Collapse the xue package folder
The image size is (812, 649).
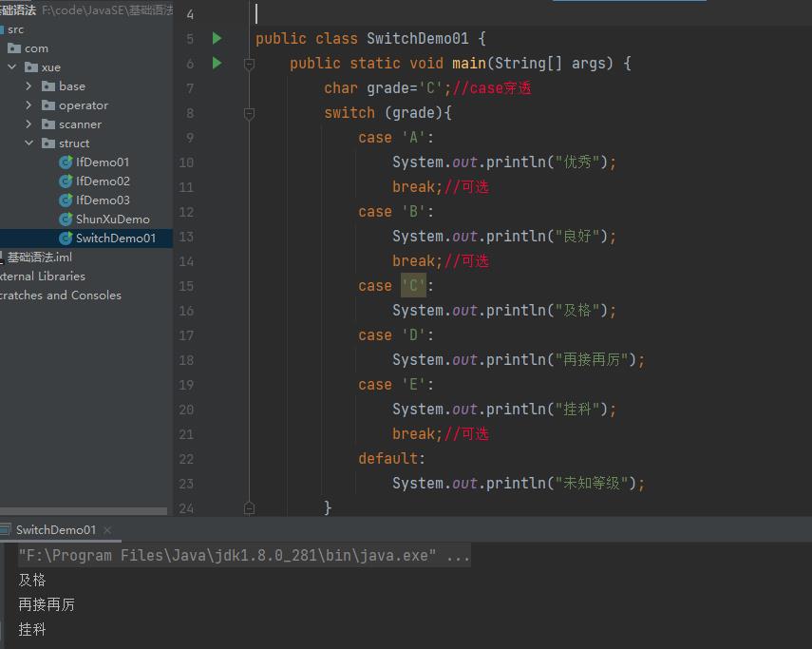click(12, 67)
